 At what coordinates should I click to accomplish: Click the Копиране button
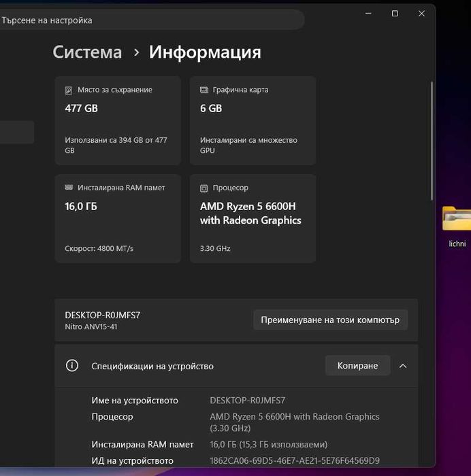point(357,366)
